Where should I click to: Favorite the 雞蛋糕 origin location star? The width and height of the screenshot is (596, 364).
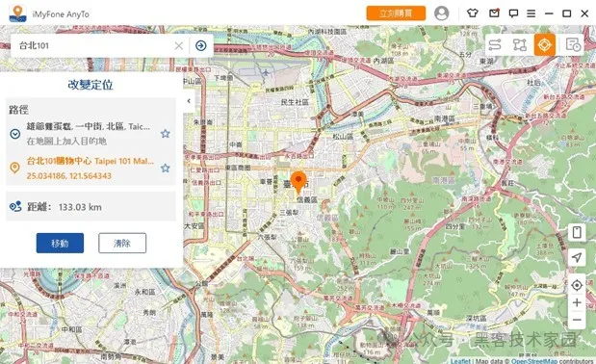pos(165,133)
